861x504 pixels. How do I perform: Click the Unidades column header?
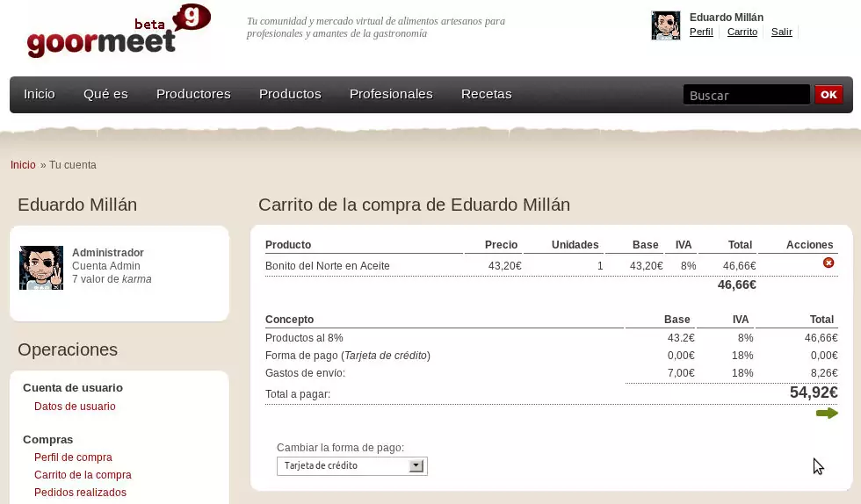[575, 245]
